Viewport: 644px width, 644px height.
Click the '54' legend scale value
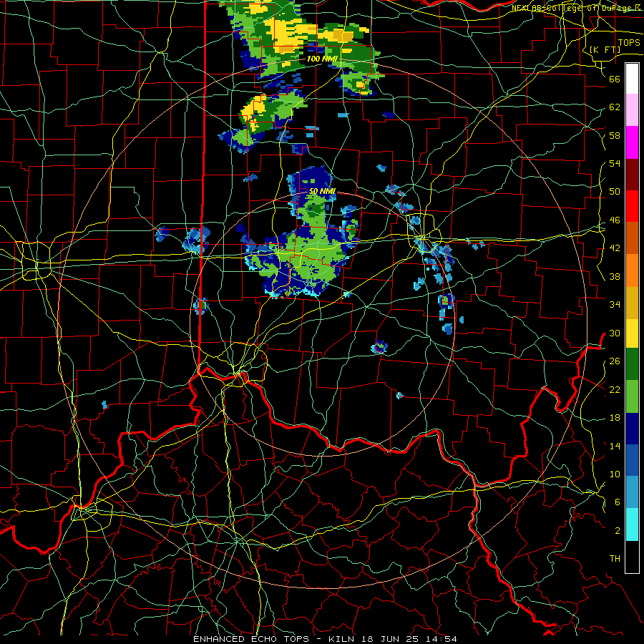[615, 163]
